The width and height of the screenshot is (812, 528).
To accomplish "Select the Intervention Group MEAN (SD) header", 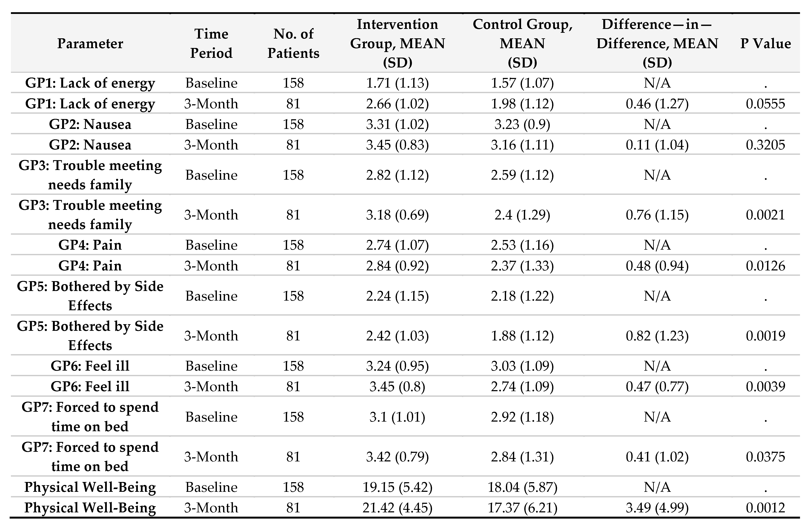I will (398, 43).
